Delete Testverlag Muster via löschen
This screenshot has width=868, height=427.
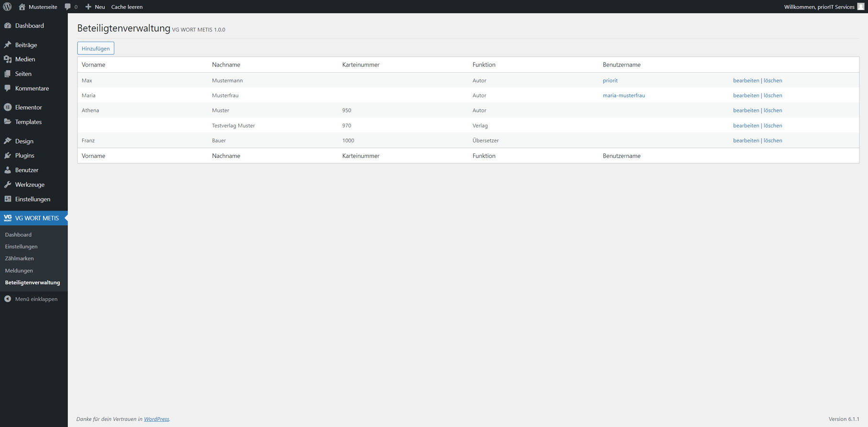[773, 126]
